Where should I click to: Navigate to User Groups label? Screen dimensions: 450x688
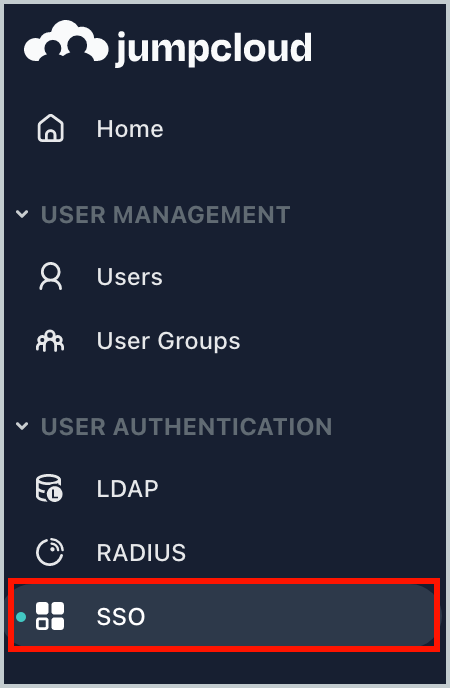[x=168, y=341]
